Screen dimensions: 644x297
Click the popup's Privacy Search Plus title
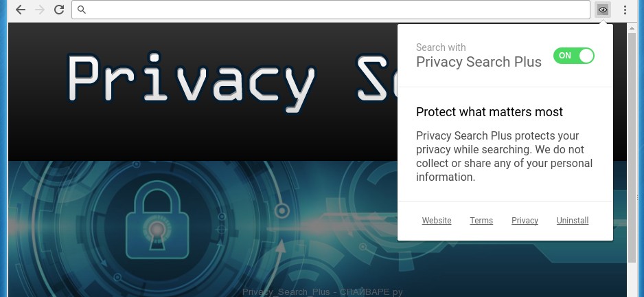pos(479,62)
